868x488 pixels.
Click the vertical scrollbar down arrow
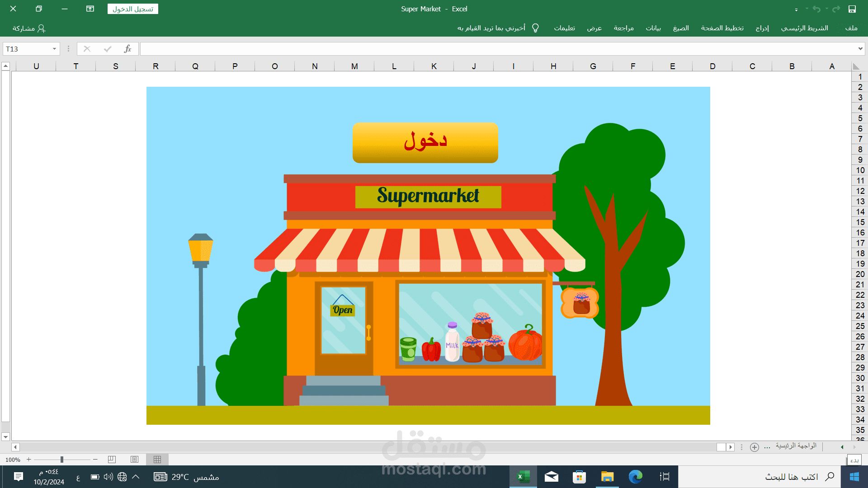[5, 437]
